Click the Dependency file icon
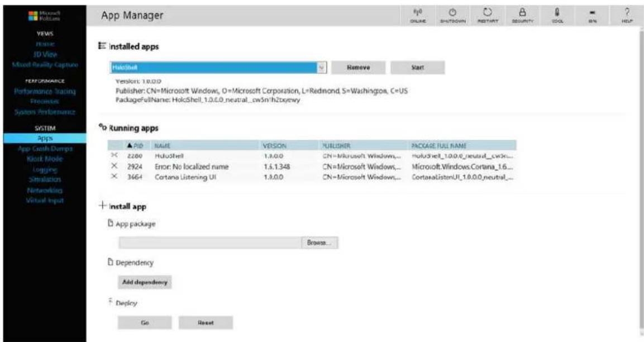 click(110, 262)
